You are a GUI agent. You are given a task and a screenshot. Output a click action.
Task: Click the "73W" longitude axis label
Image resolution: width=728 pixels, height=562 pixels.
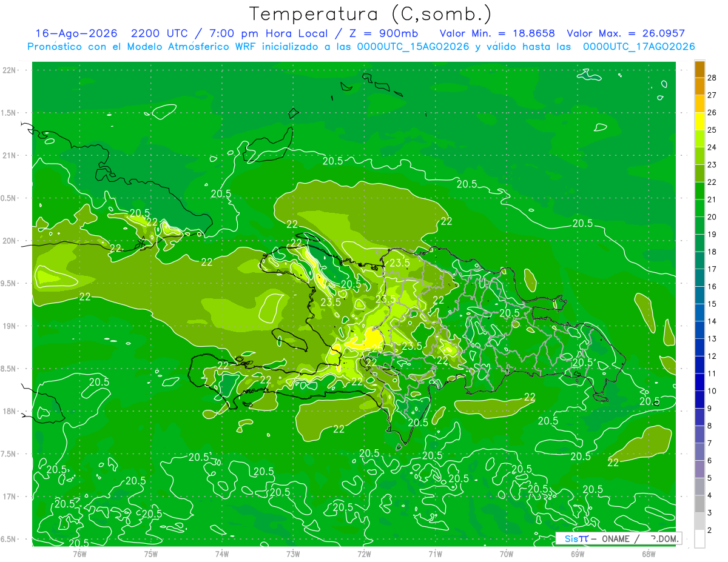293,554
